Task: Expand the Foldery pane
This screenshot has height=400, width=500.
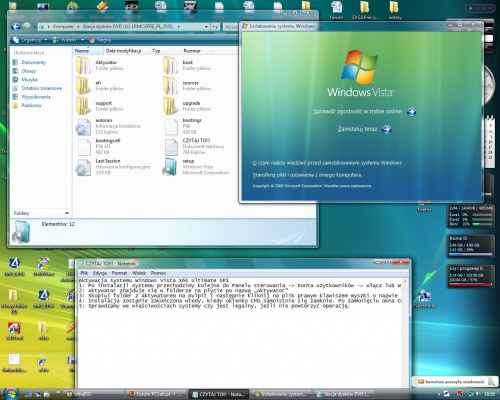Action: (67, 213)
